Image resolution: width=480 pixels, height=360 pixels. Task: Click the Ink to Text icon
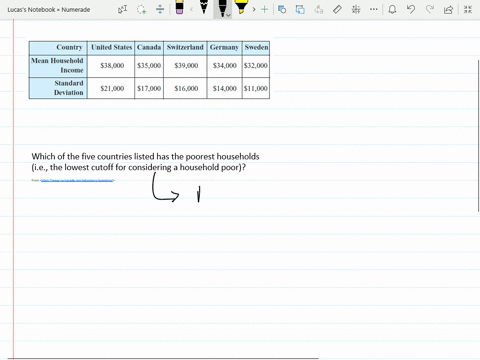pyautogui.click(x=319, y=9)
